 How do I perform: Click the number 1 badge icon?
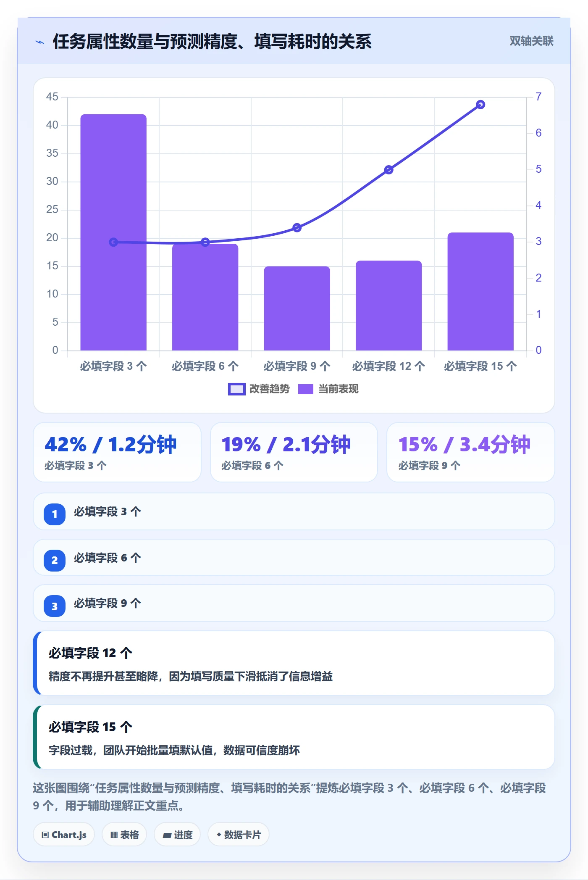tap(55, 514)
